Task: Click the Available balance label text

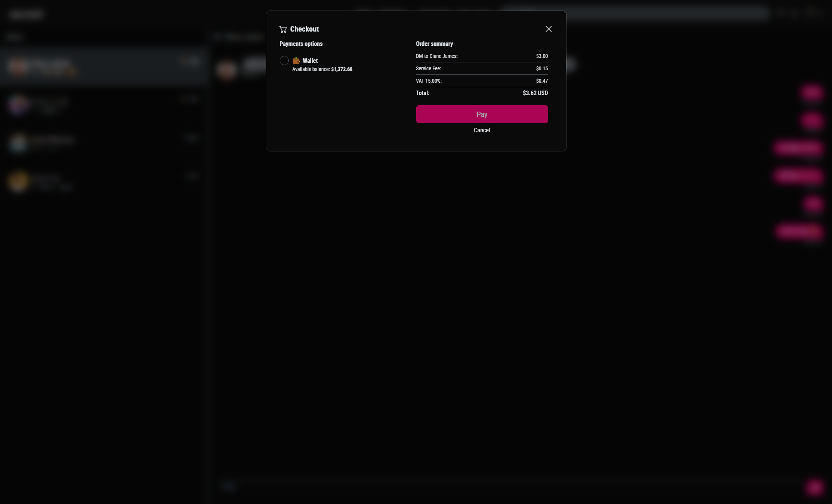Action: pos(311,69)
